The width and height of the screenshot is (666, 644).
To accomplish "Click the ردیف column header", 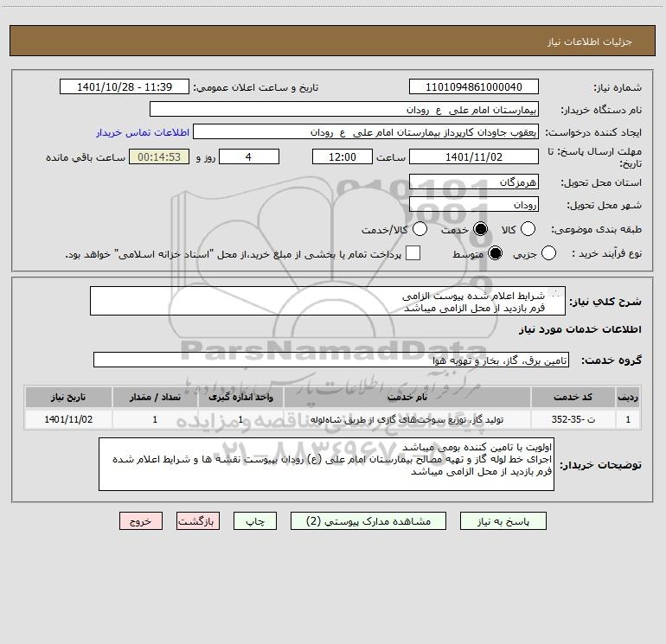I will 628,397.
